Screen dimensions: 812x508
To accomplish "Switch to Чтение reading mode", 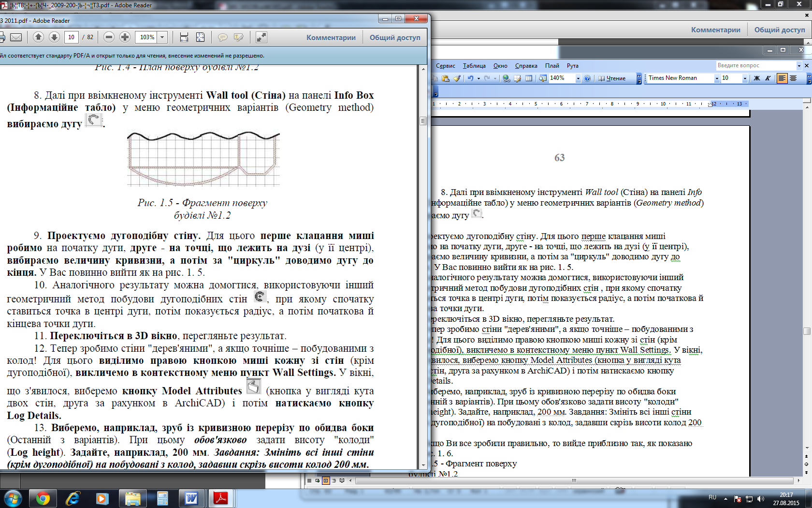I will point(612,78).
